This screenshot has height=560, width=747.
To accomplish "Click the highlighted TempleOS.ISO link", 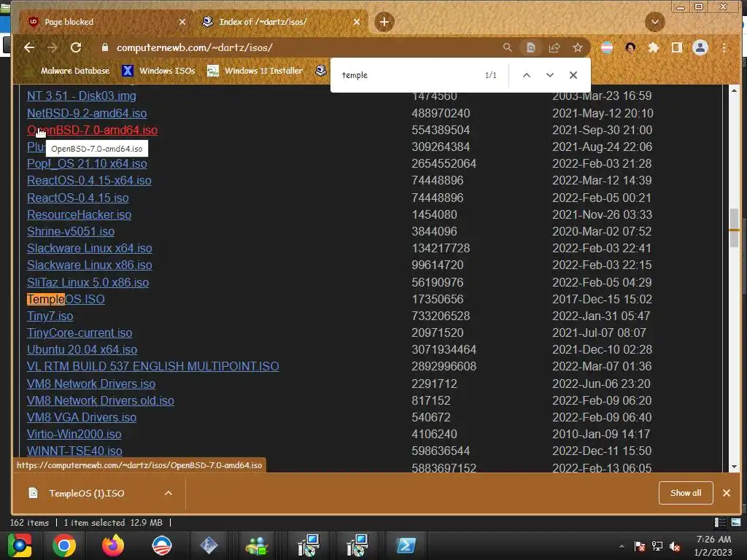I will click(66, 299).
